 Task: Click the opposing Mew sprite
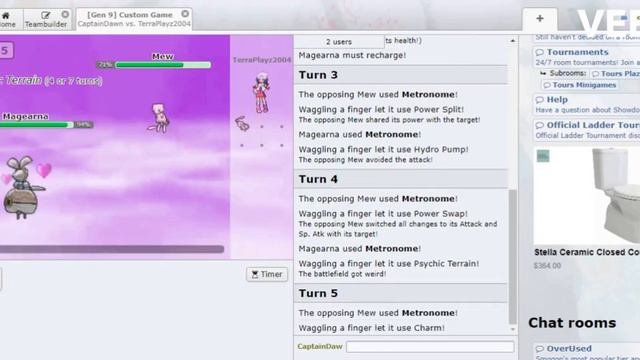coord(158,118)
